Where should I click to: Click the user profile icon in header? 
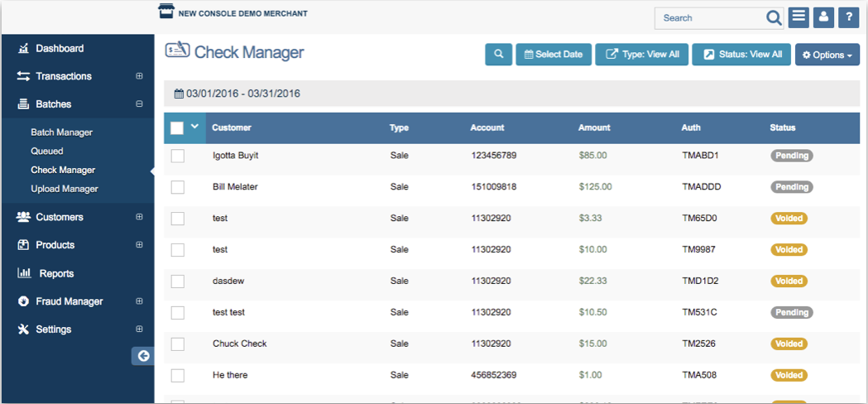[x=822, y=17]
